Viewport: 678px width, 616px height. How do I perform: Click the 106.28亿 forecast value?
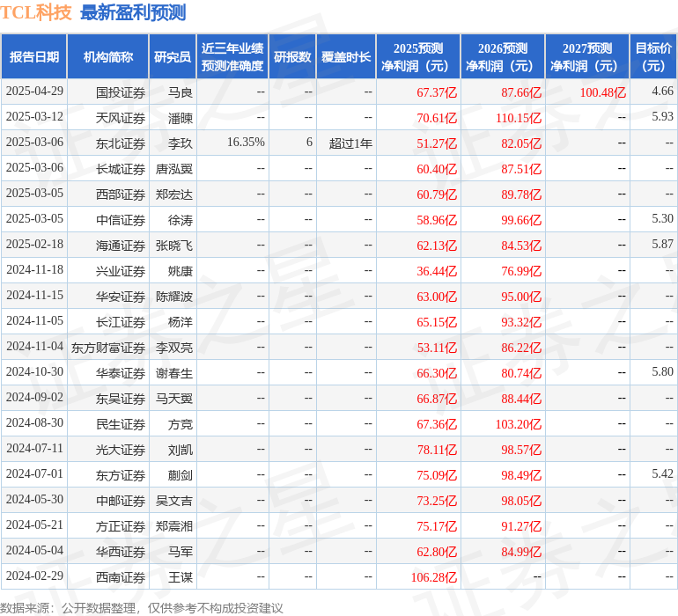coord(434,576)
